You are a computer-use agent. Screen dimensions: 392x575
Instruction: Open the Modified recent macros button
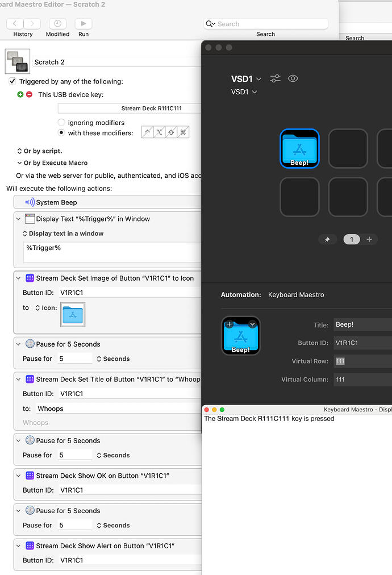[57, 24]
